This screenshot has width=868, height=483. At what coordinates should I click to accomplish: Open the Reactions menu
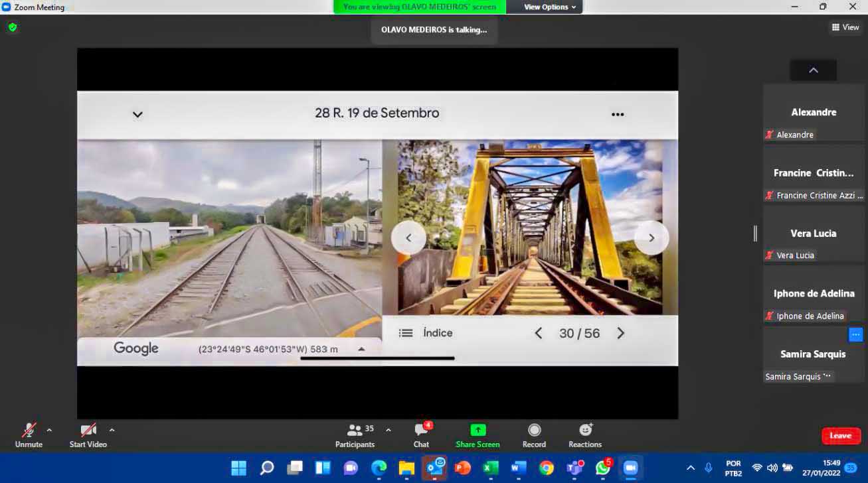[x=585, y=431]
